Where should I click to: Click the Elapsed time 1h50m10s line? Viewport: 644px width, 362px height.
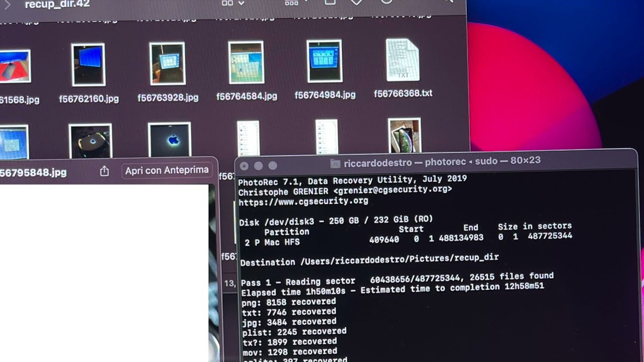click(x=392, y=290)
